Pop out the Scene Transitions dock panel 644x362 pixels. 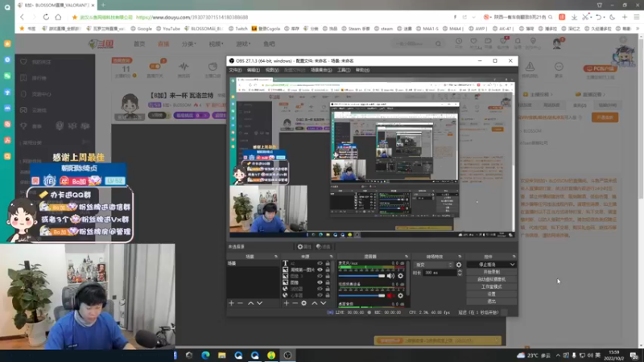[x=460, y=257]
